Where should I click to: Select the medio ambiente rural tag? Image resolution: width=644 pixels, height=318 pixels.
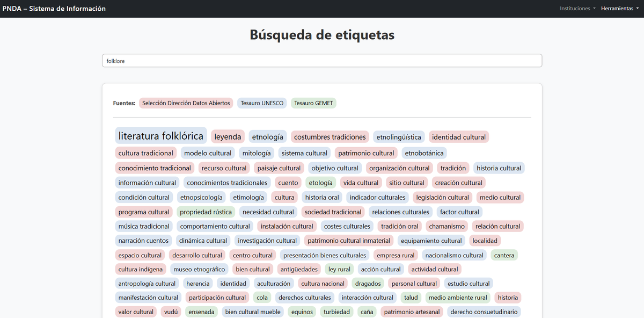458,298
